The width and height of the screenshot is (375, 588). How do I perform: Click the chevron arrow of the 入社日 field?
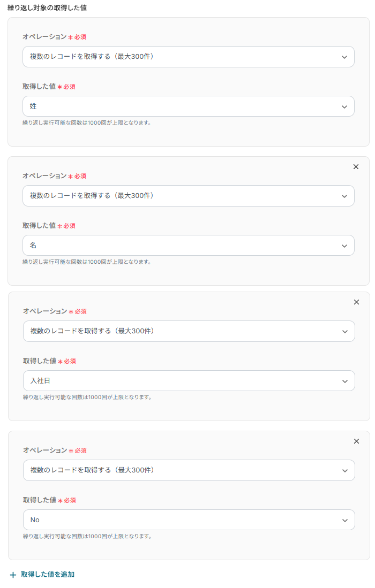[x=344, y=381]
